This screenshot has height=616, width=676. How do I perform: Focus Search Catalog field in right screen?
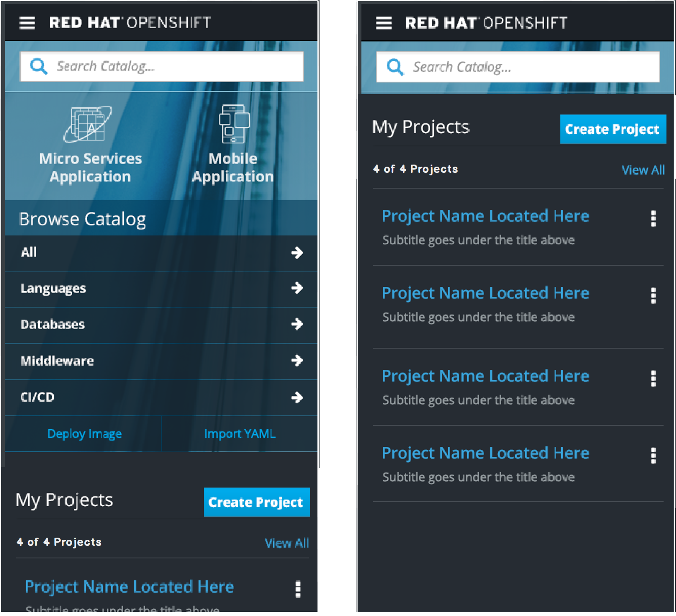coord(518,67)
